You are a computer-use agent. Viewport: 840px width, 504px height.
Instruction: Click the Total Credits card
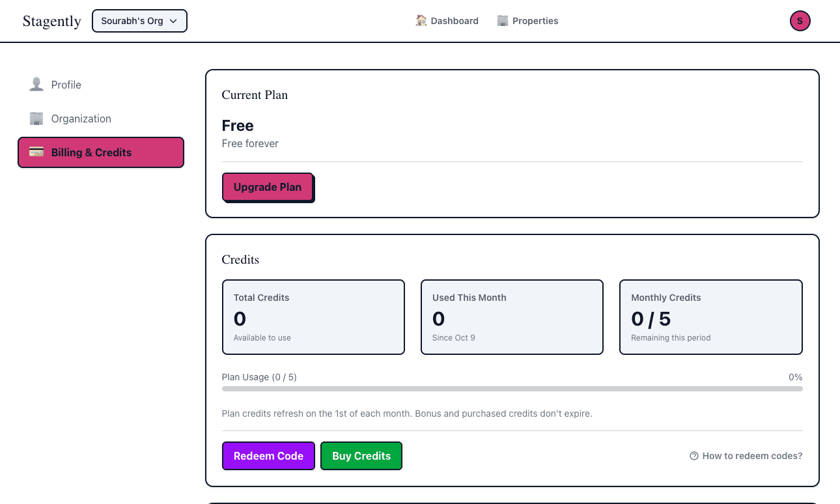pyautogui.click(x=313, y=317)
